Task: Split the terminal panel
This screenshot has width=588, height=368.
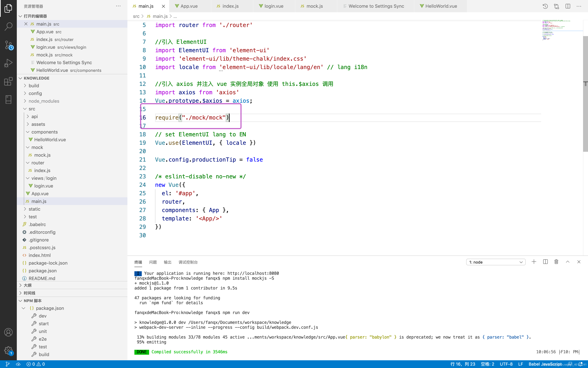Action: (545, 262)
